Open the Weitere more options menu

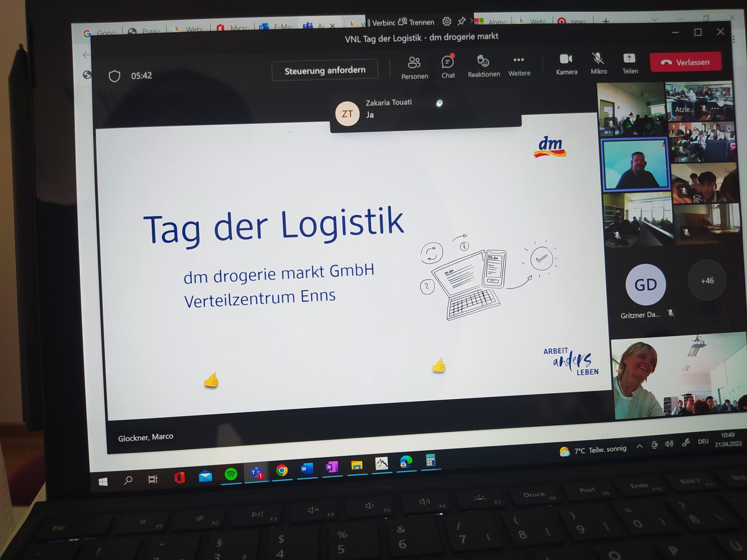pyautogui.click(x=519, y=66)
